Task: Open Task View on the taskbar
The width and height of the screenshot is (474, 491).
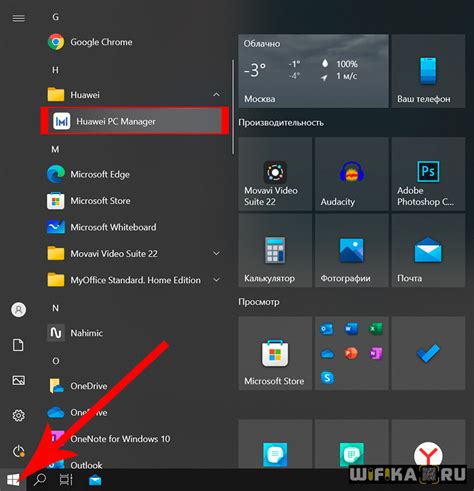Action: coord(66,480)
